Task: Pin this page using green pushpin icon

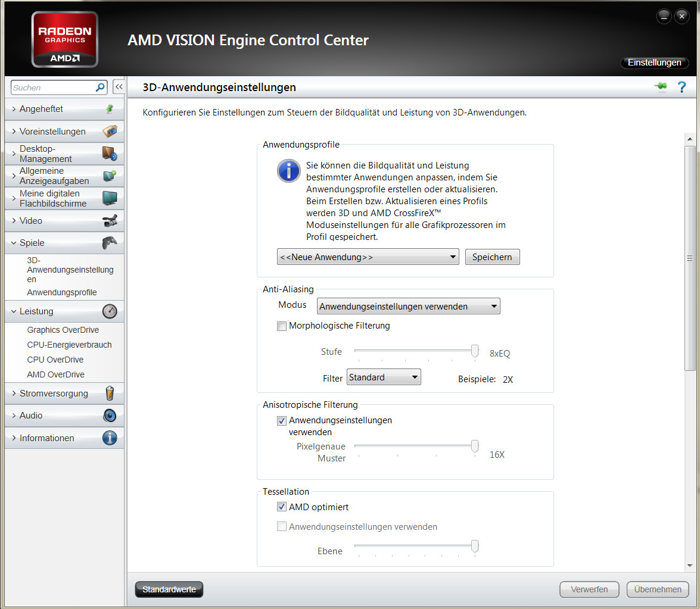Action: coord(661,86)
